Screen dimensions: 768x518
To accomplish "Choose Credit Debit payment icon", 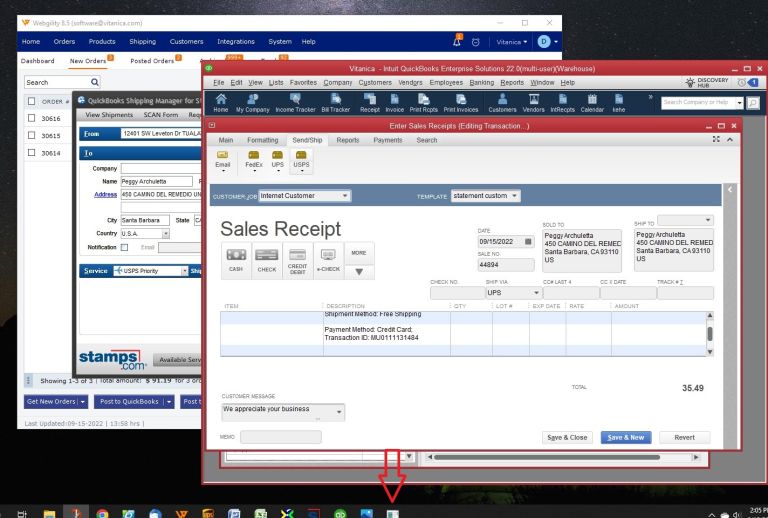I will click(297, 258).
